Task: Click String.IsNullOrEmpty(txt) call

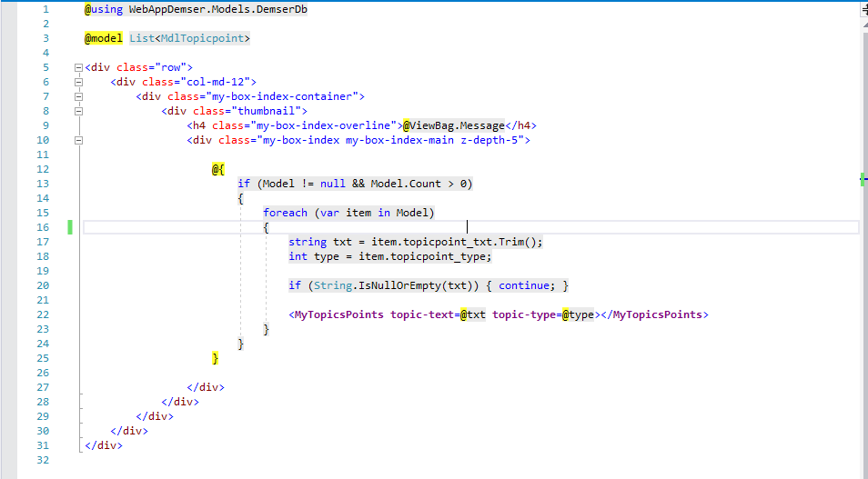Action: coord(394,285)
